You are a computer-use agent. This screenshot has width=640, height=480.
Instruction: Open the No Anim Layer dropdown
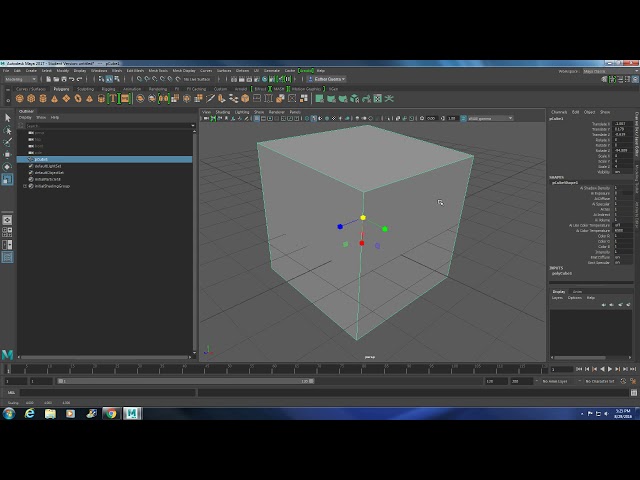[560, 381]
